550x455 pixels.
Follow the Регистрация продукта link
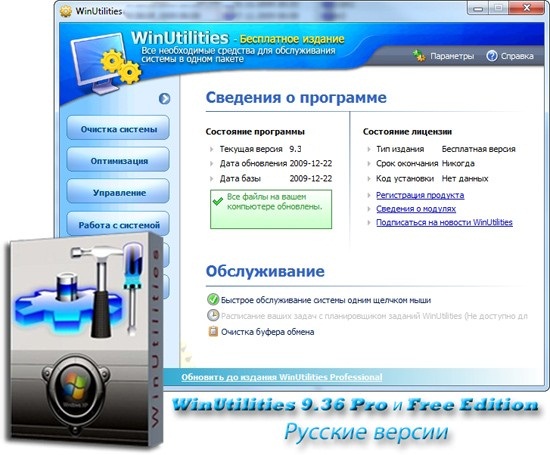(420, 195)
